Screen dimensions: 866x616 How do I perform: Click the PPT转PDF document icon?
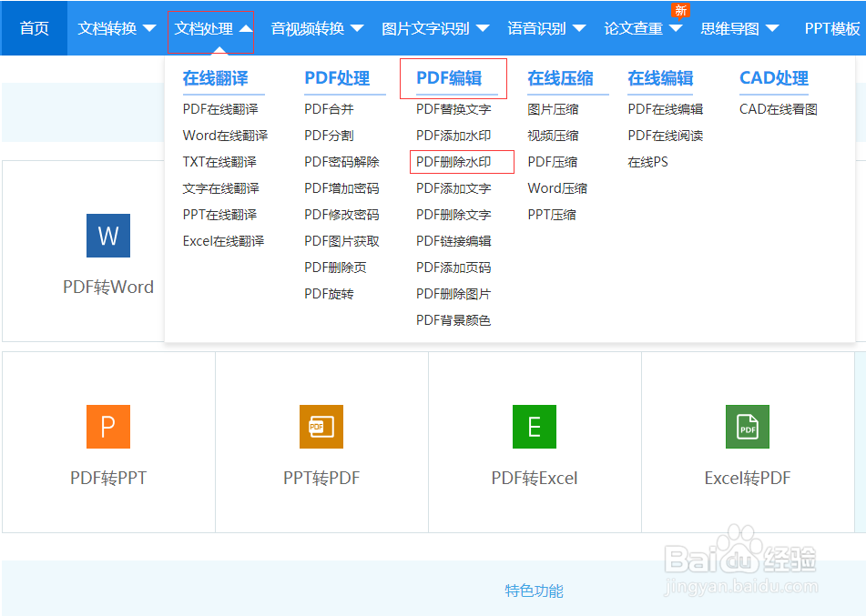321,427
